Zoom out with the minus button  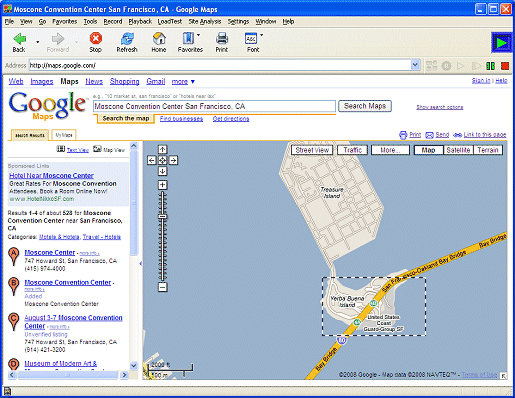(x=162, y=287)
